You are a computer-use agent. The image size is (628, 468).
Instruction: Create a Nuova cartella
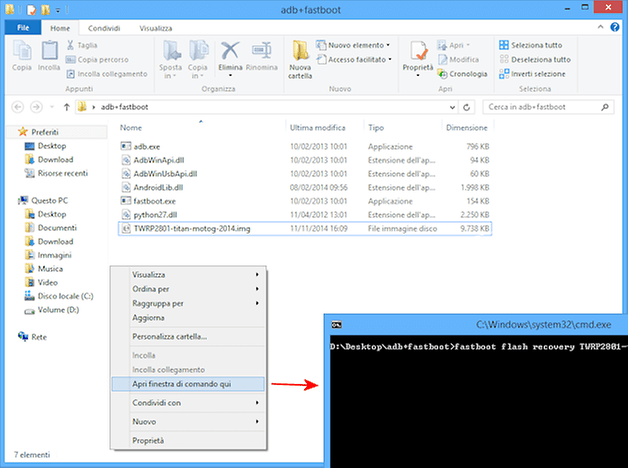(300, 59)
